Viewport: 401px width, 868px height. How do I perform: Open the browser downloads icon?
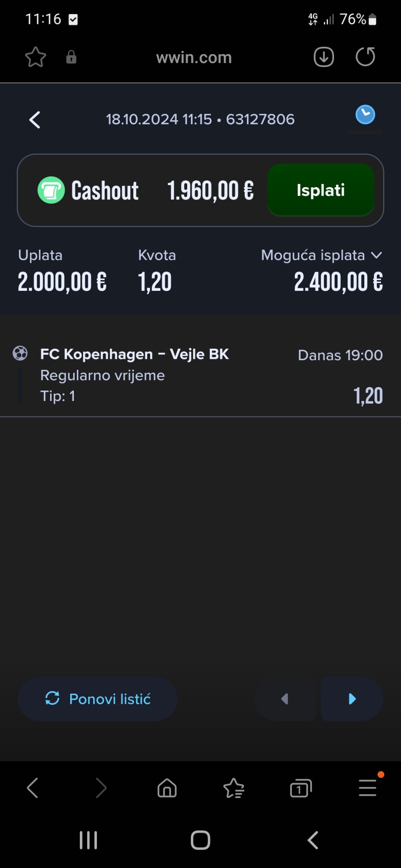coord(324,57)
